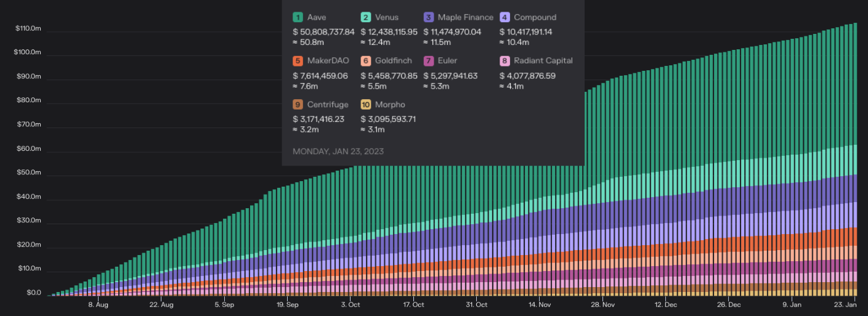
Task: Click the value $ 10,417,191.14
Action: (526, 32)
